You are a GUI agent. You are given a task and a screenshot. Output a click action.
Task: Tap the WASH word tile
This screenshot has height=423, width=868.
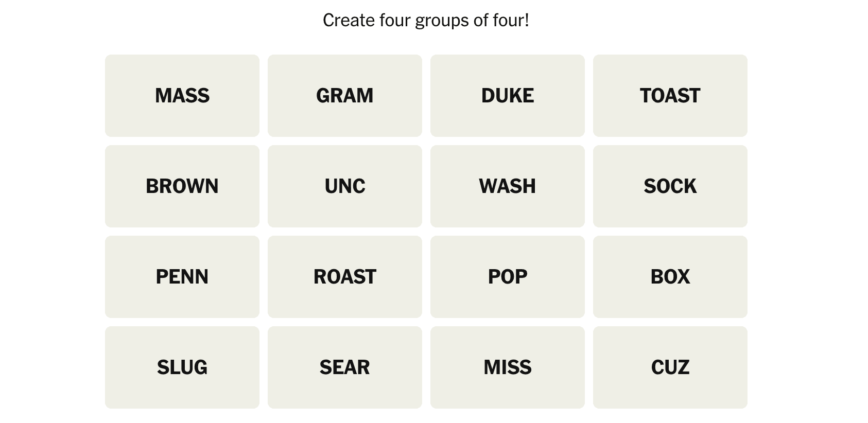507,186
